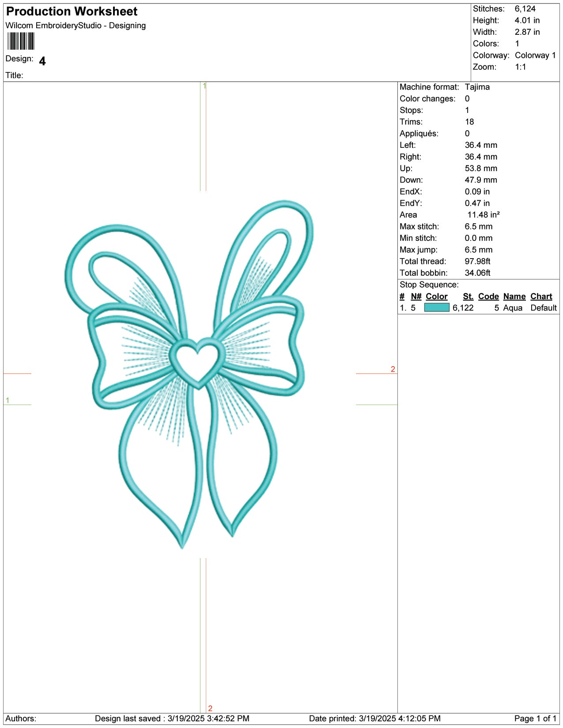The height and width of the screenshot is (728, 563).
Task: Select the Tajima machine format value
Action: click(x=477, y=87)
